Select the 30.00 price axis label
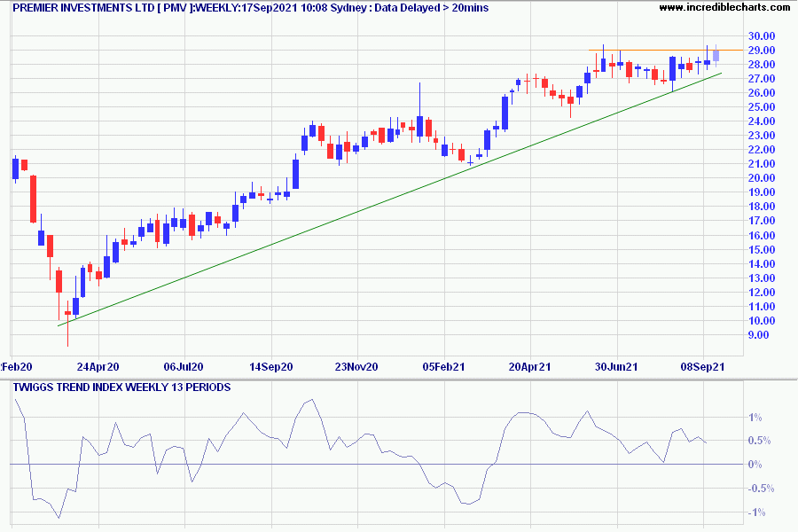 coord(762,36)
